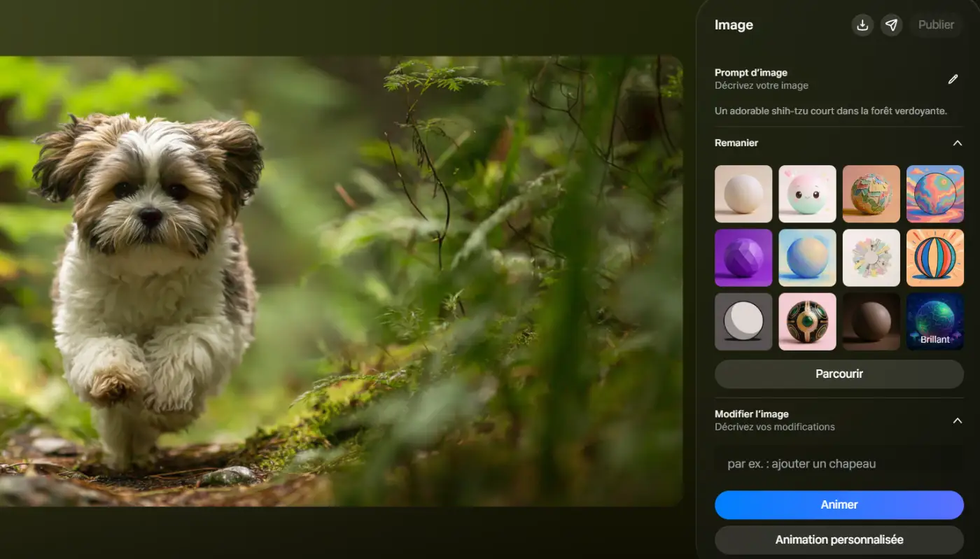The image size is (980, 559).
Task: Click Parcourir to browse more styles
Action: coord(839,374)
